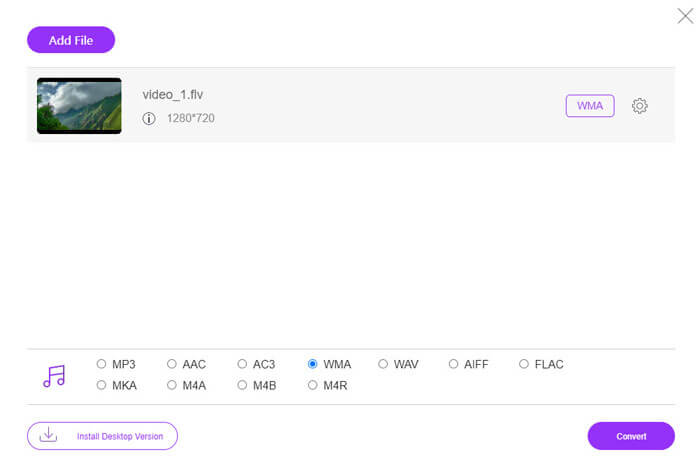700x475 pixels.
Task: Select the MP3 output format
Action: (x=102, y=364)
